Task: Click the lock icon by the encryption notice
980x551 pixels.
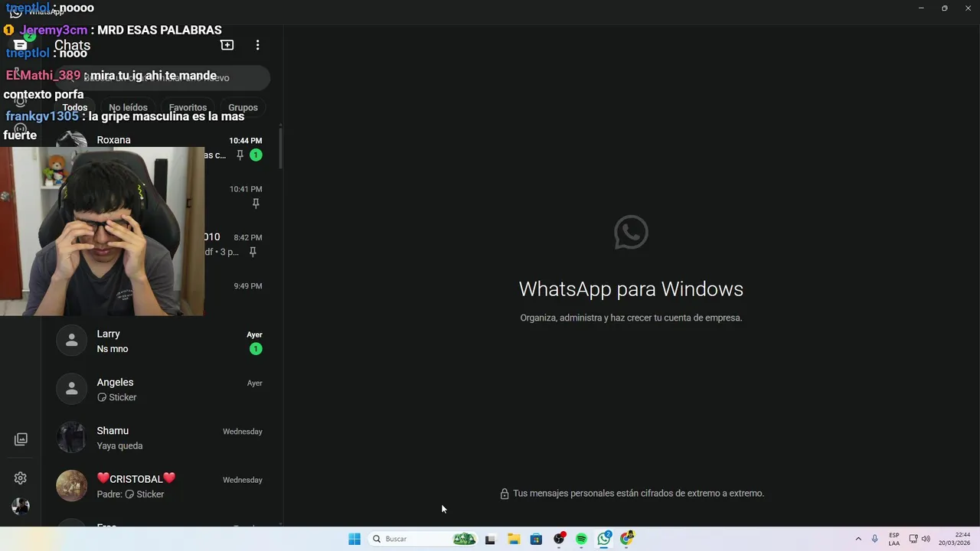Action: point(504,494)
